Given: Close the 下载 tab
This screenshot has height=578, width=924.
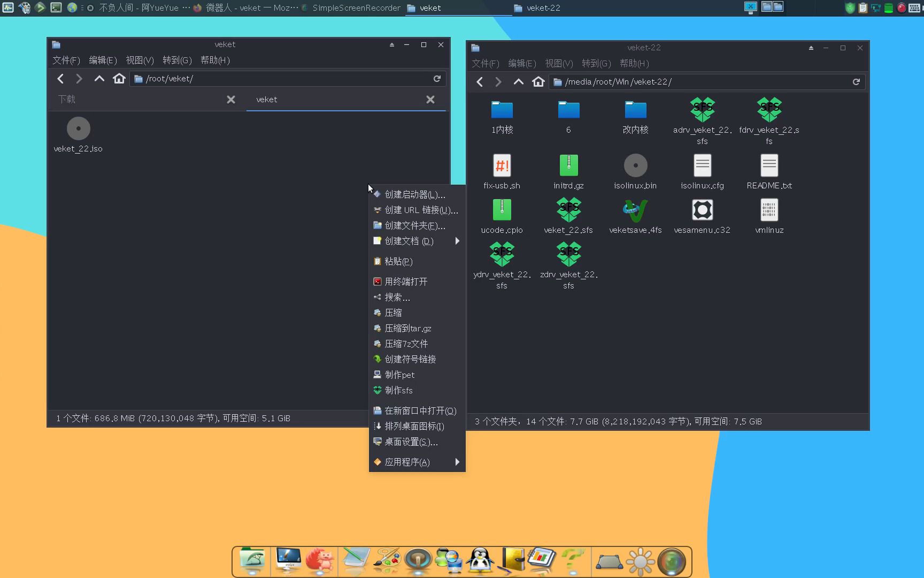Looking at the screenshot, I should (231, 100).
